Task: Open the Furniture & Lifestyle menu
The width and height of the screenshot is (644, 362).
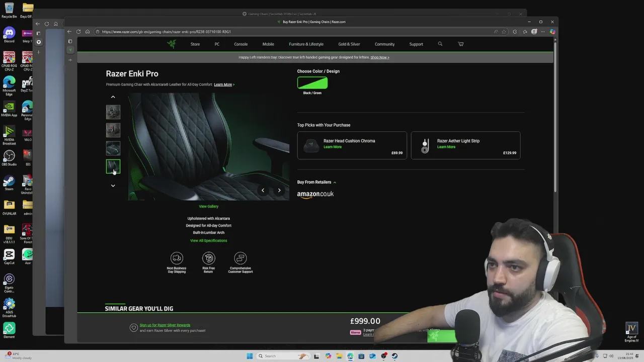Action: [x=306, y=44]
